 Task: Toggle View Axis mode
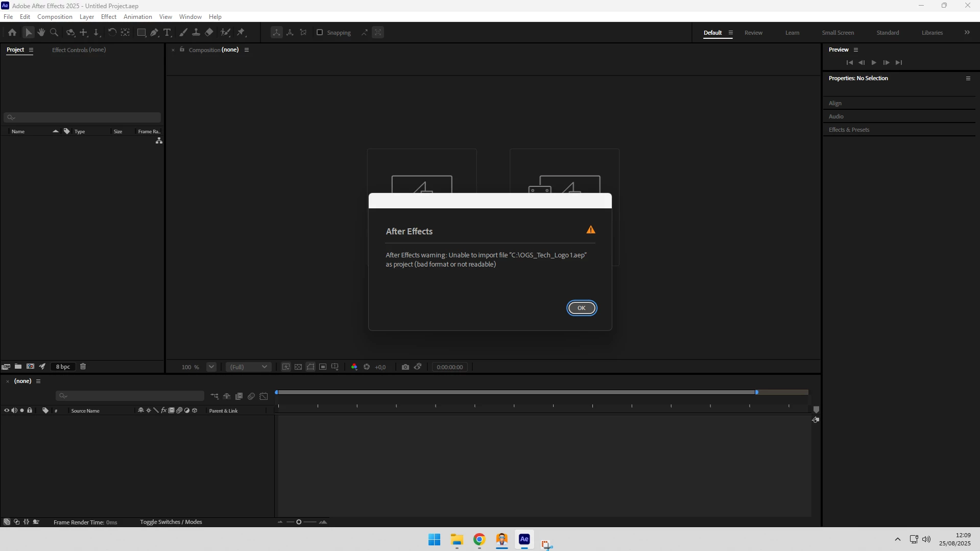303,33
